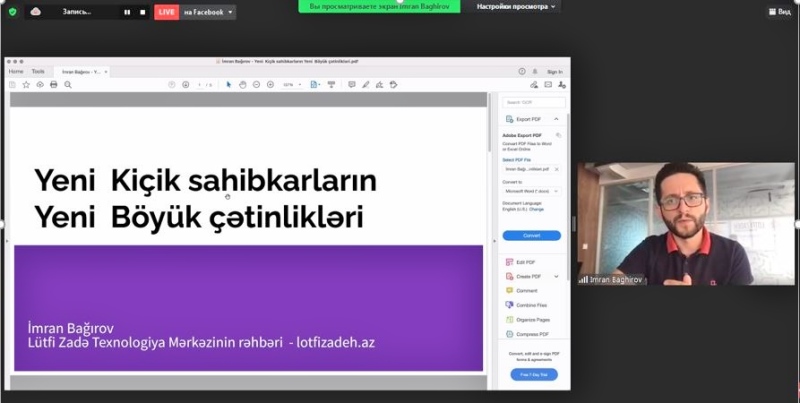Collapse the Export PDF section chevron
Viewport: 800px width, 403px height.
pyautogui.click(x=557, y=119)
